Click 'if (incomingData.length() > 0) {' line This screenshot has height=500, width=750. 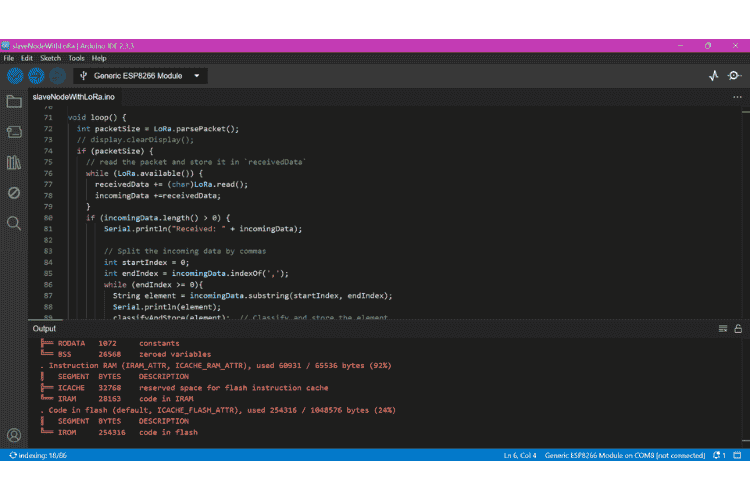click(158, 218)
